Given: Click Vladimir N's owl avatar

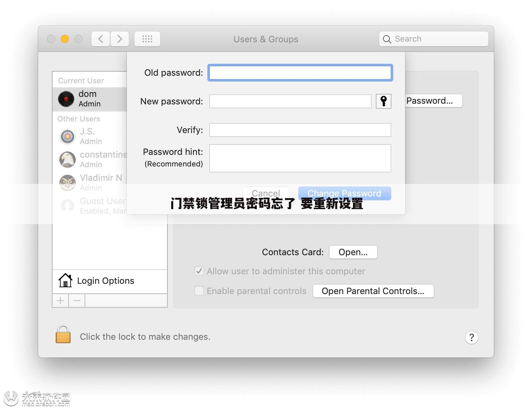Looking at the screenshot, I should (x=68, y=183).
